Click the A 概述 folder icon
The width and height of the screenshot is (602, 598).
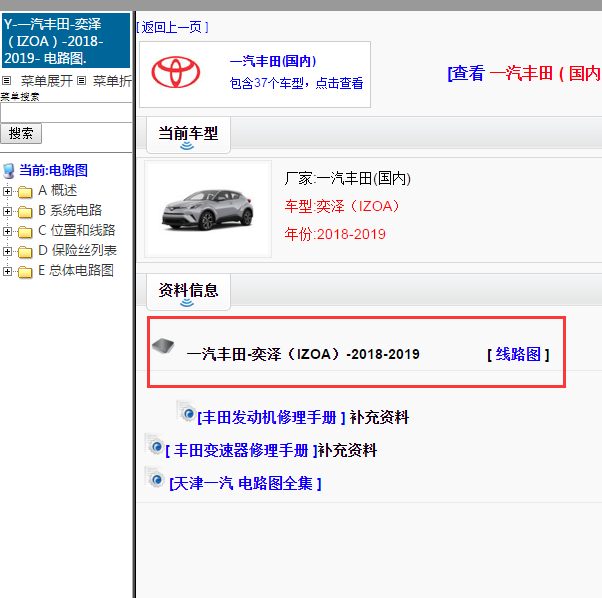pyautogui.click(x=25, y=192)
